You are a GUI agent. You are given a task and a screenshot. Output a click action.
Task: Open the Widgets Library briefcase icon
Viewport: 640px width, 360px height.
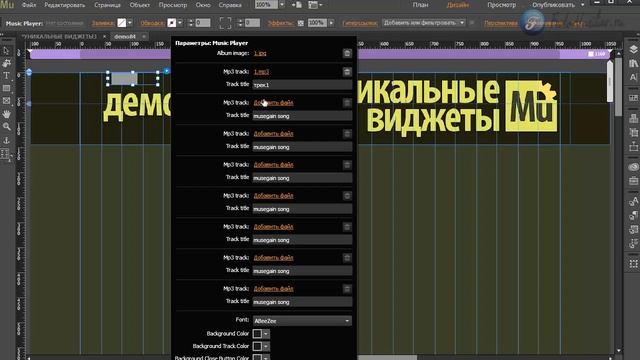[633, 180]
